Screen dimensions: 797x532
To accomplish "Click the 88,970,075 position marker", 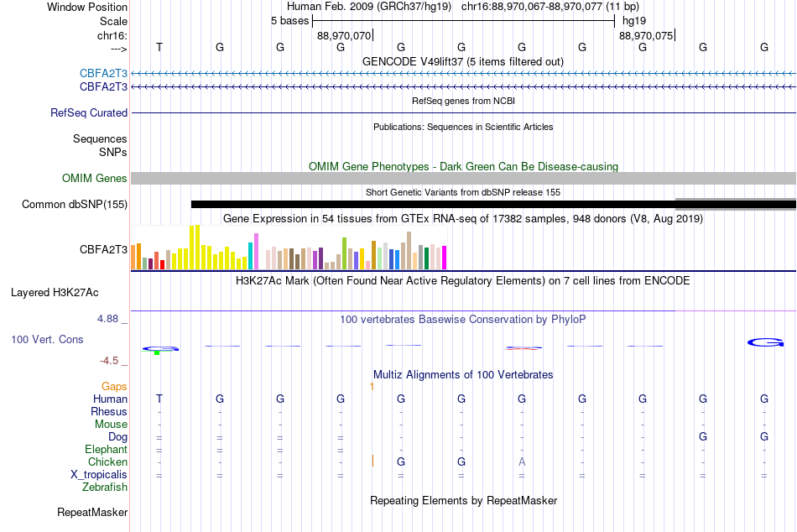I will [646, 35].
